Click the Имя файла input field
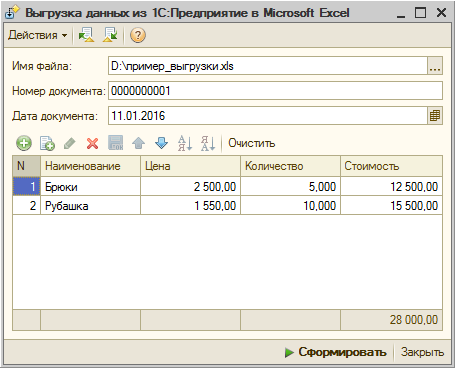Image resolution: width=455 pixels, height=368 pixels. pos(268,66)
